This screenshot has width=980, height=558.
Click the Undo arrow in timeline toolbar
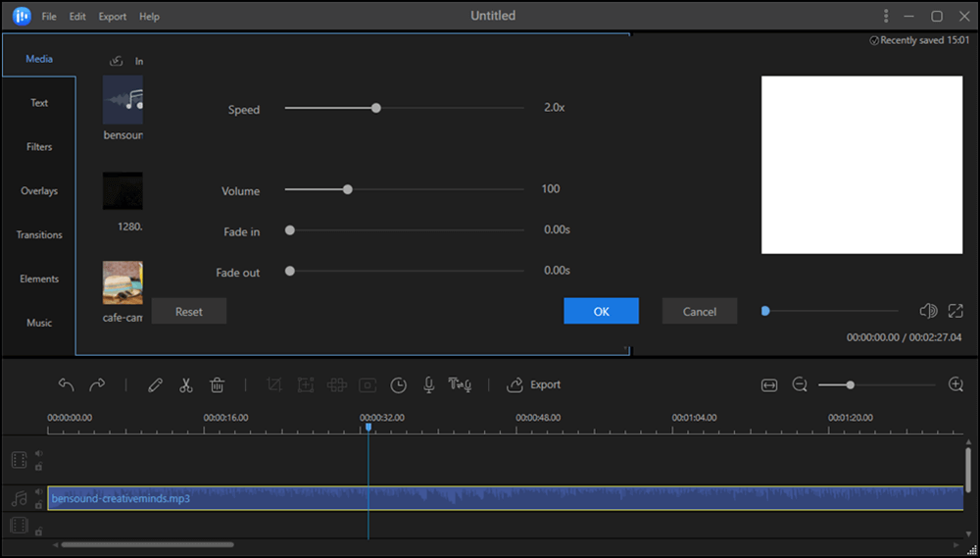tap(67, 385)
